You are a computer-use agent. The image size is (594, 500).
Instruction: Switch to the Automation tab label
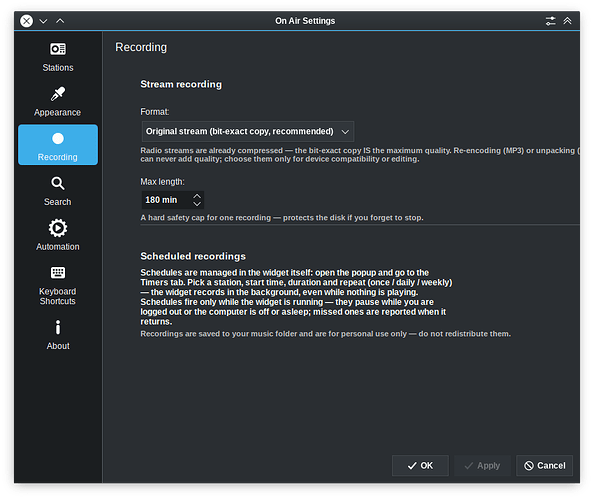click(58, 247)
